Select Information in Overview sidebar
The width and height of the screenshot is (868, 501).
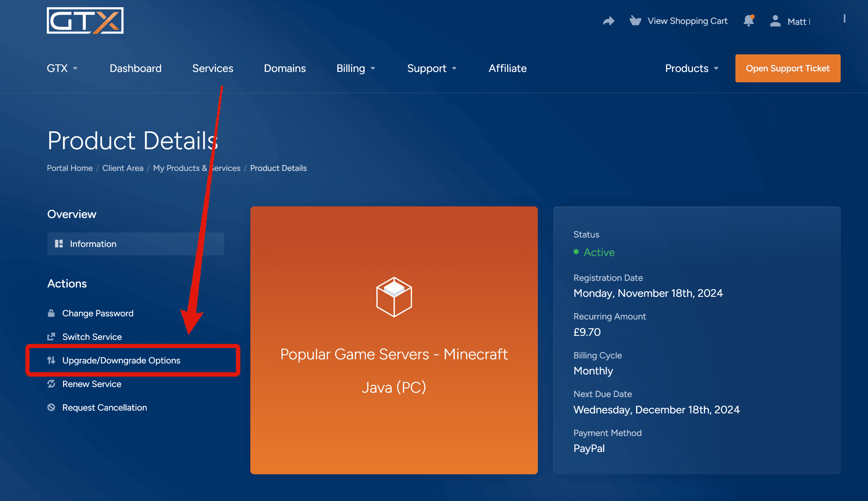pyautogui.click(x=135, y=244)
